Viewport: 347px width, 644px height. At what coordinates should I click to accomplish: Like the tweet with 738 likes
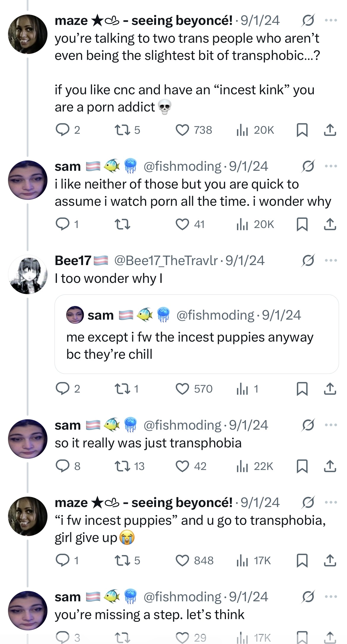coord(182,130)
